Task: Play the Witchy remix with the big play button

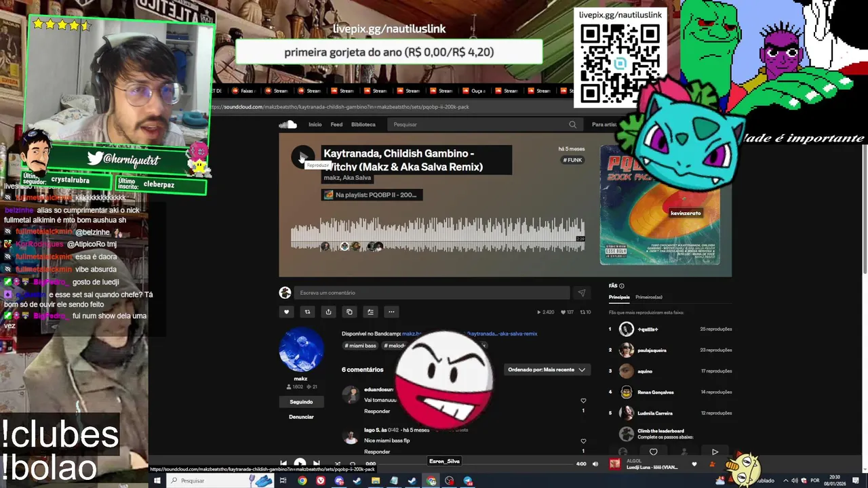Action: [302, 157]
